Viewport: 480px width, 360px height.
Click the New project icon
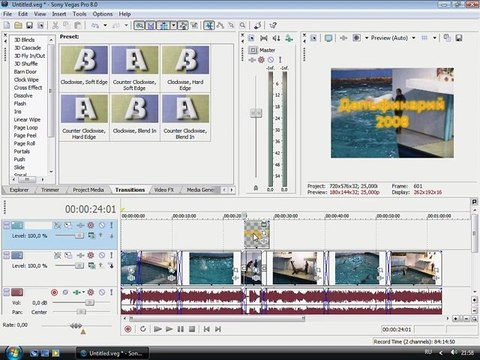pos(7,25)
